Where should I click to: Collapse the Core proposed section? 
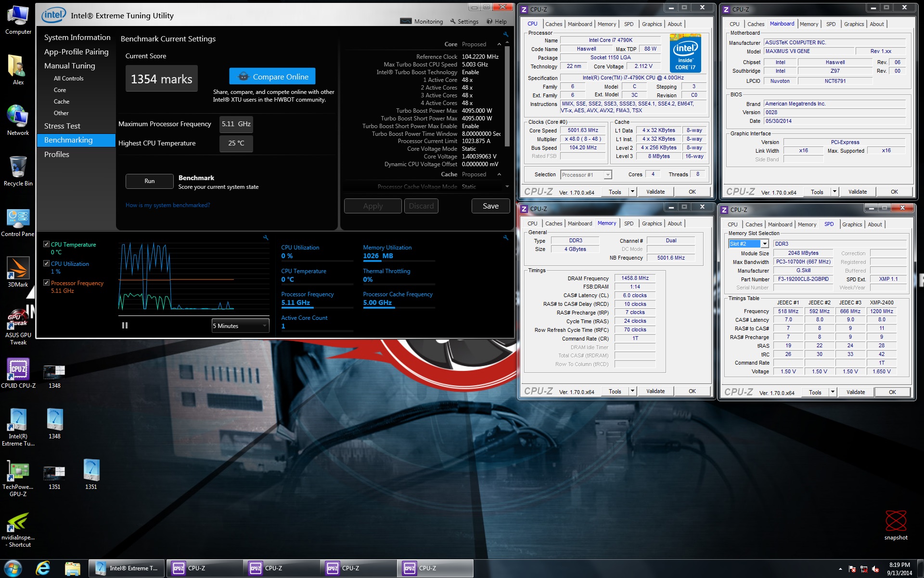pyautogui.click(x=499, y=44)
